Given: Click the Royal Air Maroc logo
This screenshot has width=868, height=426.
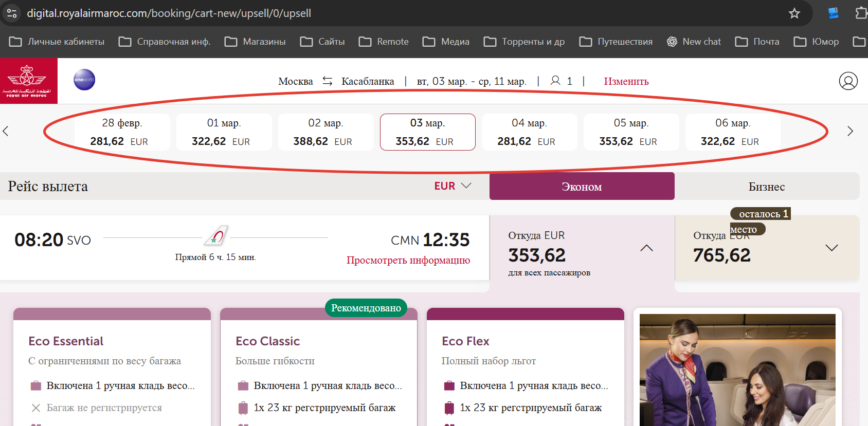Looking at the screenshot, I should [x=28, y=81].
